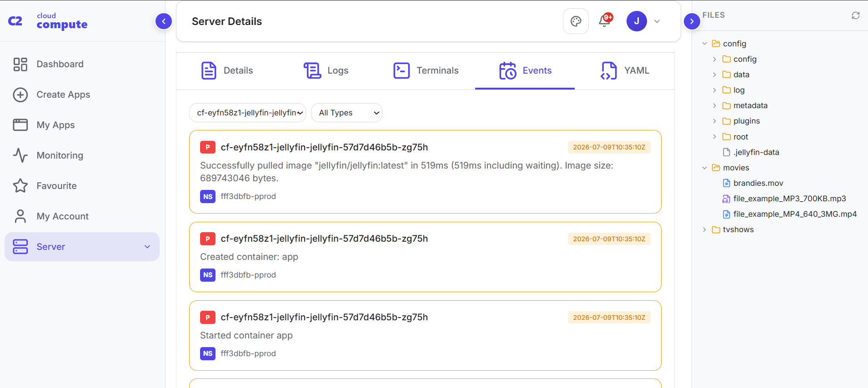Viewport: 868px width, 388px height.
Task: Go to Create Apps
Action: click(x=82, y=95)
